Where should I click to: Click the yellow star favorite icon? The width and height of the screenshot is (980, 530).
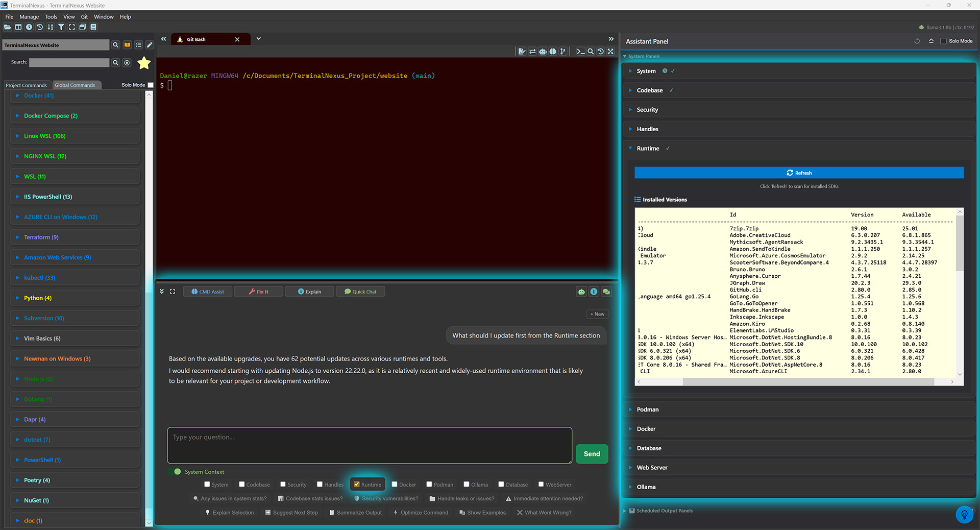pos(144,62)
